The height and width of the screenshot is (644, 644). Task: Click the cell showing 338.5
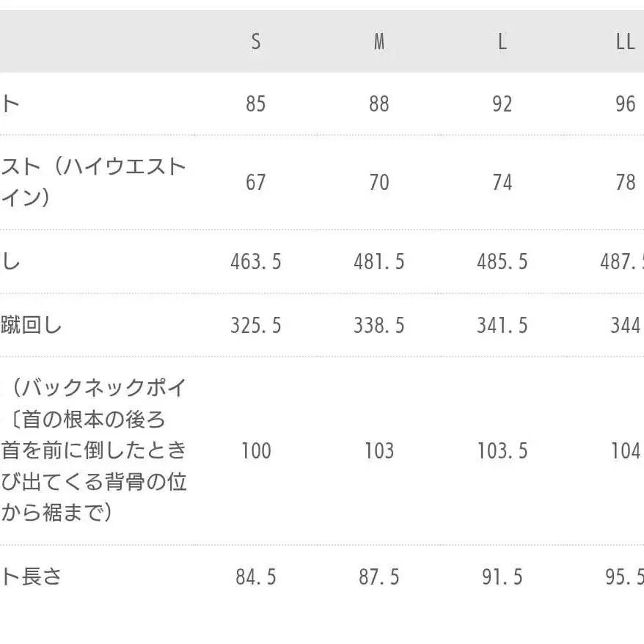[379, 325]
